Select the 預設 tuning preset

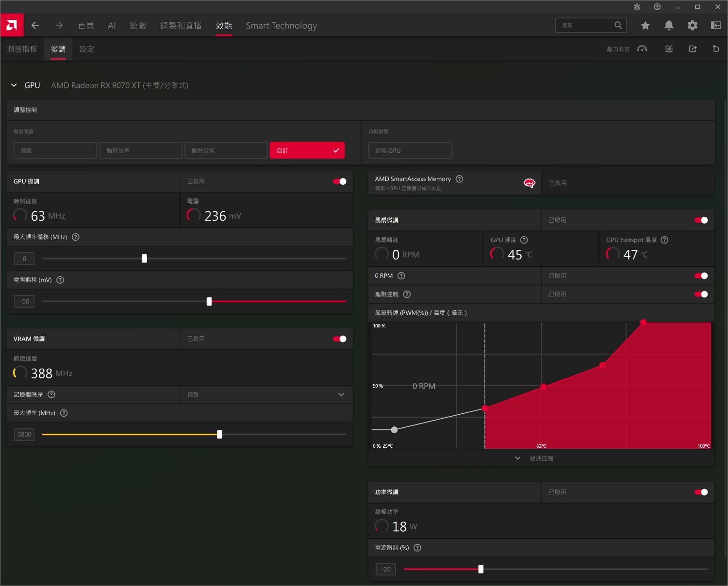pyautogui.click(x=55, y=150)
